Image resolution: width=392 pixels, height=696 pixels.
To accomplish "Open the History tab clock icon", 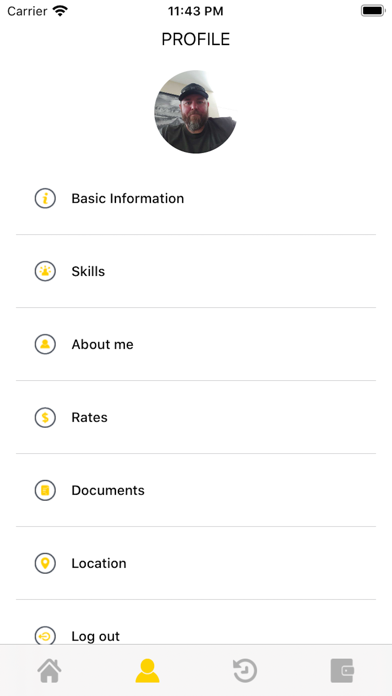I will 245,670.
